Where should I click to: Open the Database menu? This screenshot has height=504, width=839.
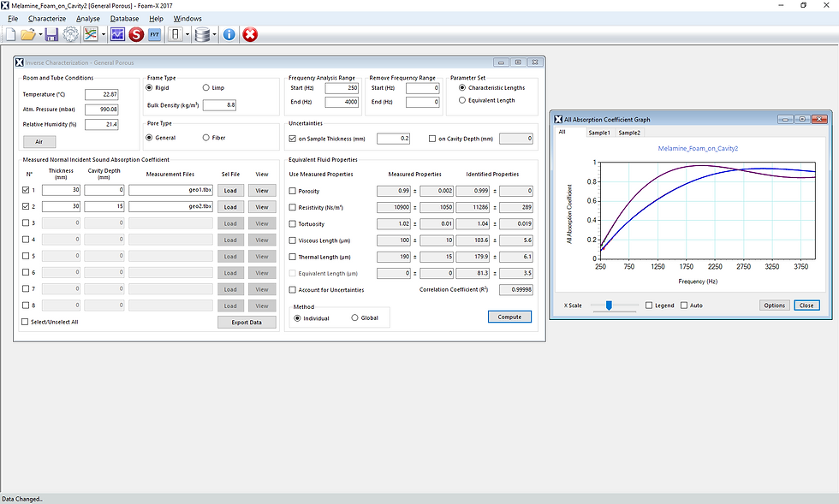pyautogui.click(x=124, y=19)
